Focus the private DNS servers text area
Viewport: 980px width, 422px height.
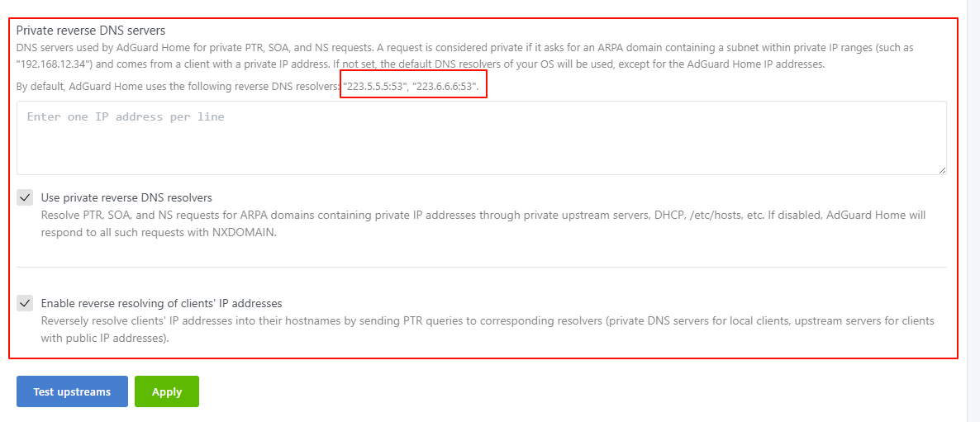click(481, 138)
